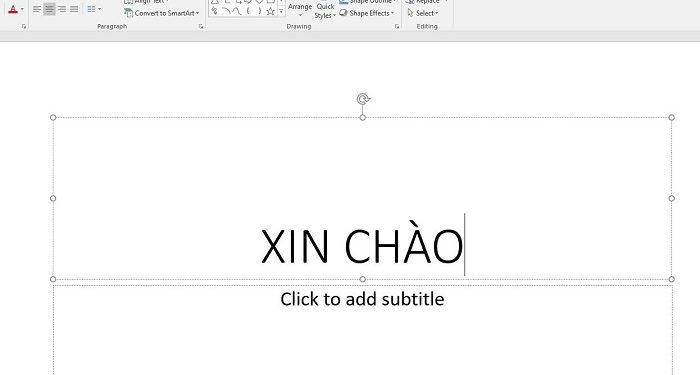
Task: Select the left brace shape
Action: tap(248, 11)
